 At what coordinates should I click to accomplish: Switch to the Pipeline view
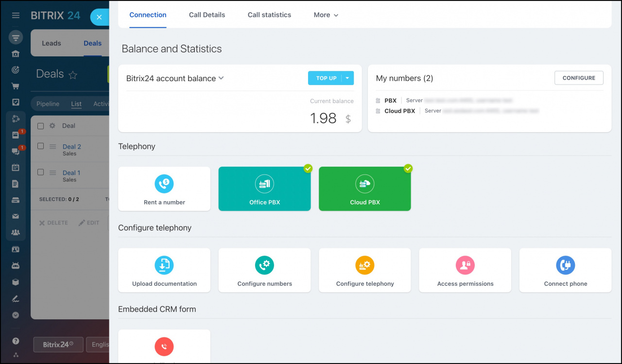point(48,104)
